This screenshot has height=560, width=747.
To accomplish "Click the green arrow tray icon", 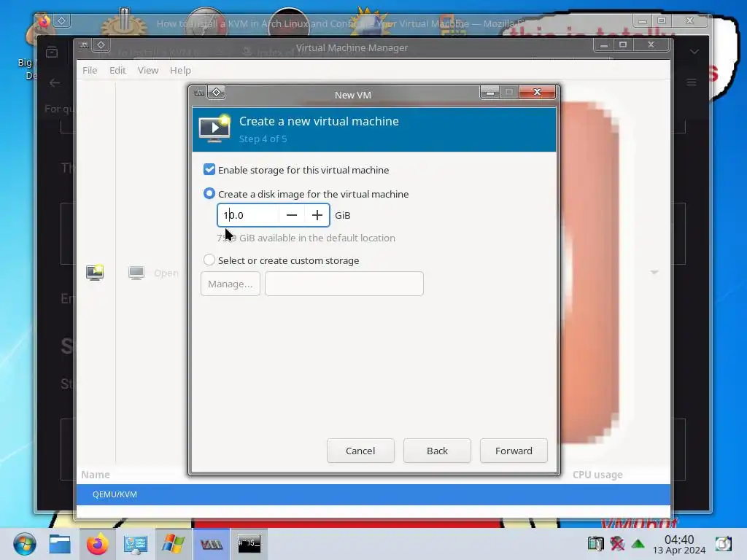I will click(638, 543).
